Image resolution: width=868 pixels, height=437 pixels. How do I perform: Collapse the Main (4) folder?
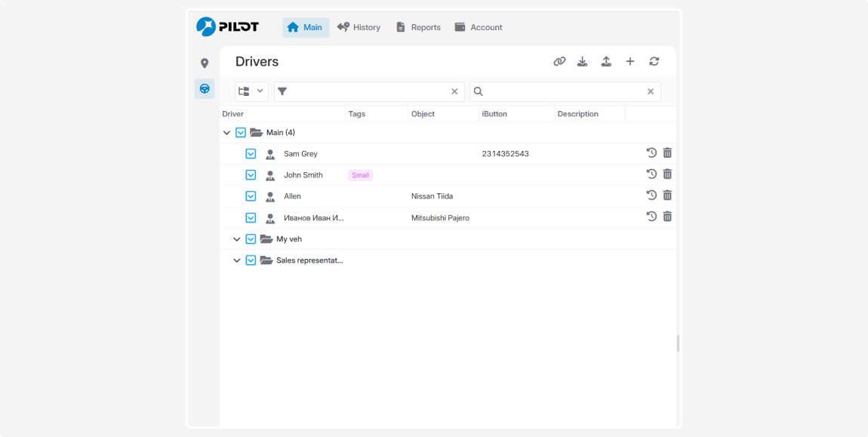tap(226, 133)
